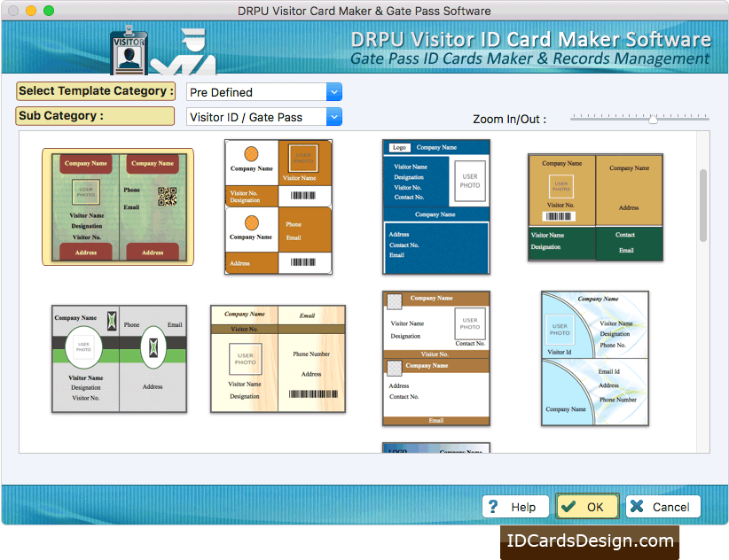Click the Help button

(x=515, y=507)
